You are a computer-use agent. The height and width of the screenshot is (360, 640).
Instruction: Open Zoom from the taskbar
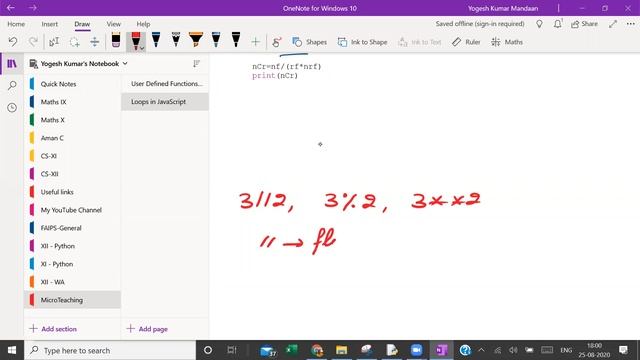(416, 350)
